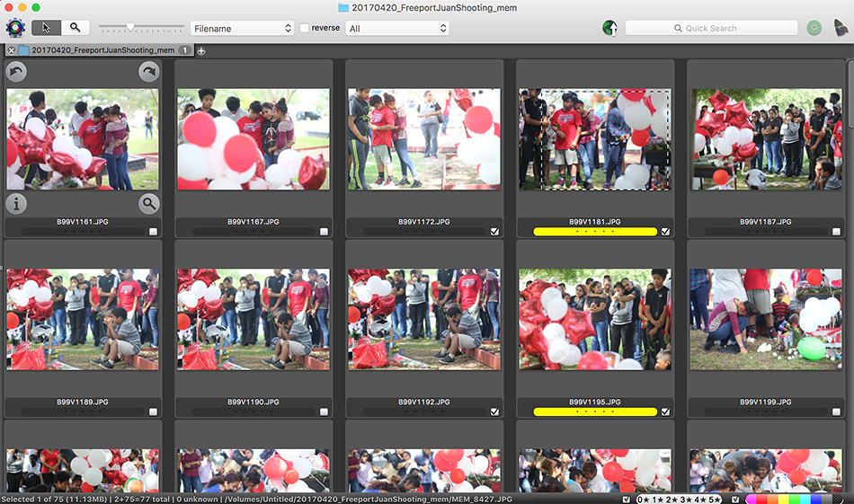The width and height of the screenshot is (854, 504).
Task: Select the B99V1189.JPG thumbnail
Action: [x=83, y=320]
